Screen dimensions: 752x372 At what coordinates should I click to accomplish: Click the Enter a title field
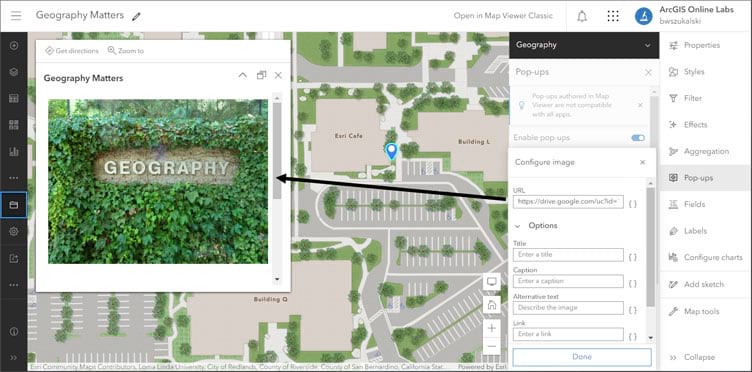pyautogui.click(x=568, y=255)
